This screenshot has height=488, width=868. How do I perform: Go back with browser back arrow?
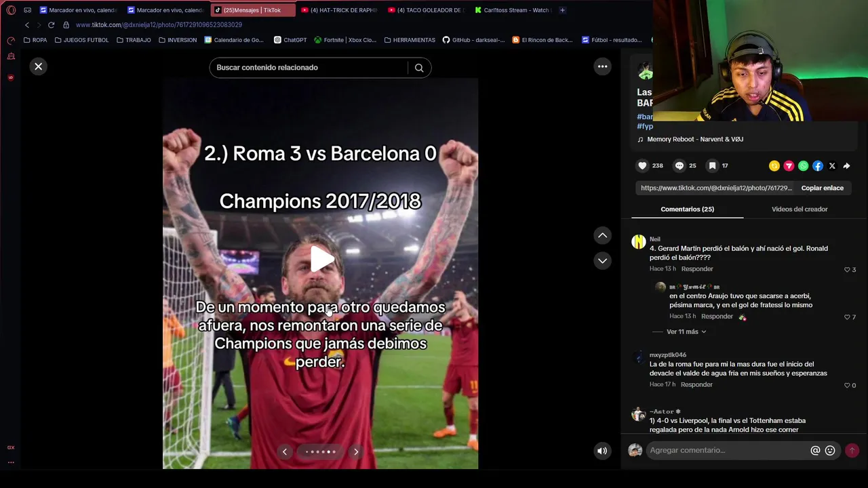(x=27, y=25)
